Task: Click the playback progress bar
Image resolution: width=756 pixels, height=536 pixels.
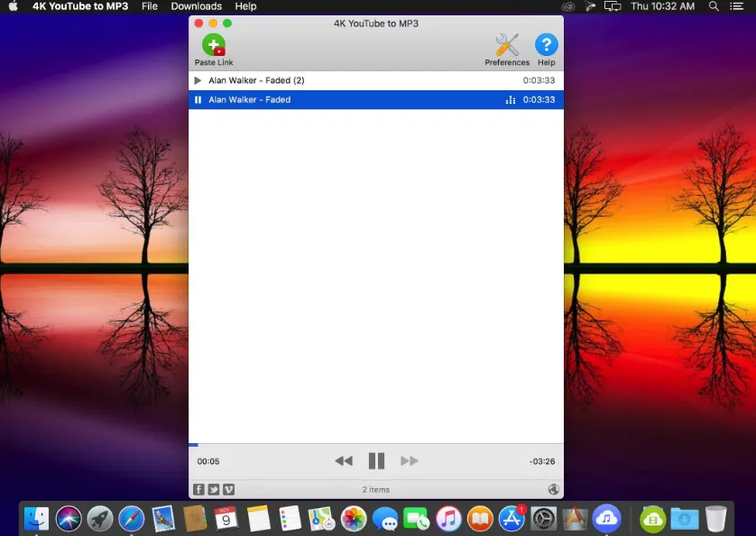Action: click(376, 444)
